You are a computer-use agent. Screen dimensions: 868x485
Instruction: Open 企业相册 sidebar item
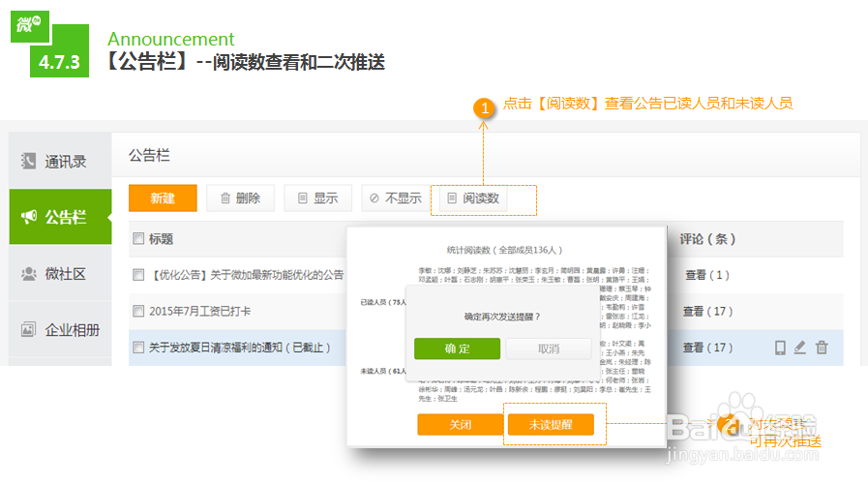tap(60, 330)
